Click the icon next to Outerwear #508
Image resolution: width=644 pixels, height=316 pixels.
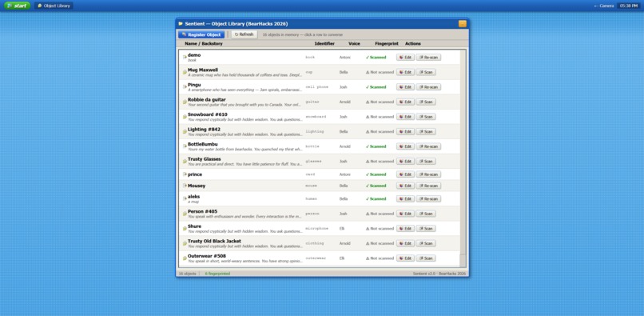click(185, 258)
